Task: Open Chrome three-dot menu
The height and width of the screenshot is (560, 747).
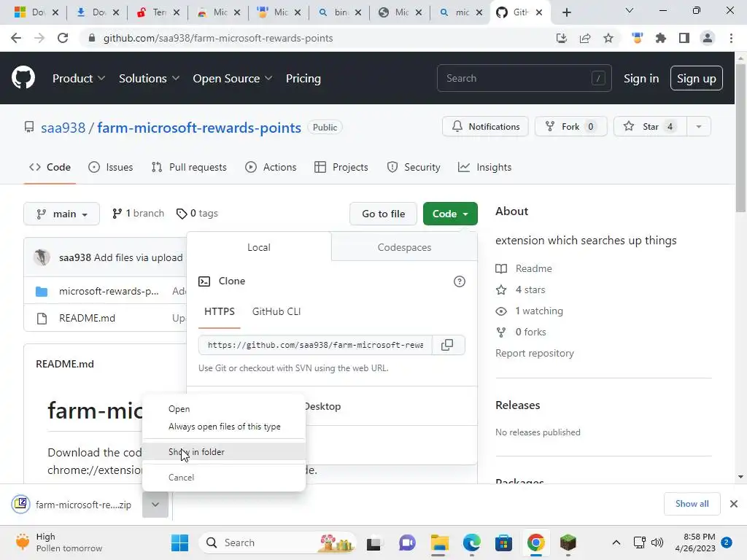Action: click(x=731, y=38)
